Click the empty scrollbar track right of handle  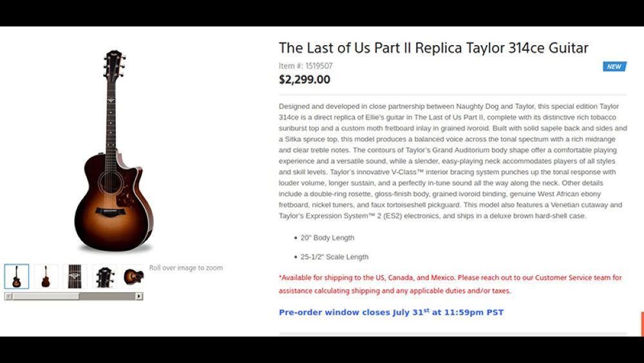pyautogui.click(x=107, y=296)
